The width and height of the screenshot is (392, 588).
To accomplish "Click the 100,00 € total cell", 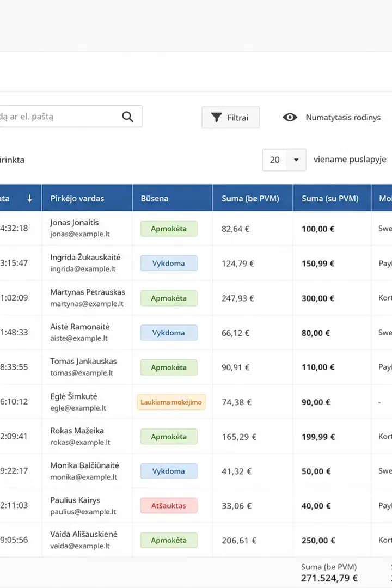I will pyautogui.click(x=318, y=229).
